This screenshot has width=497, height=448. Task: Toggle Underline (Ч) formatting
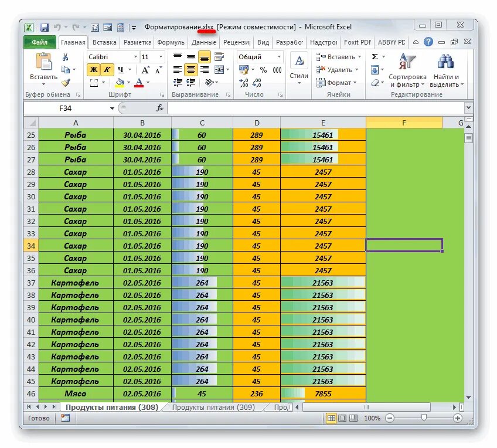point(121,69)
